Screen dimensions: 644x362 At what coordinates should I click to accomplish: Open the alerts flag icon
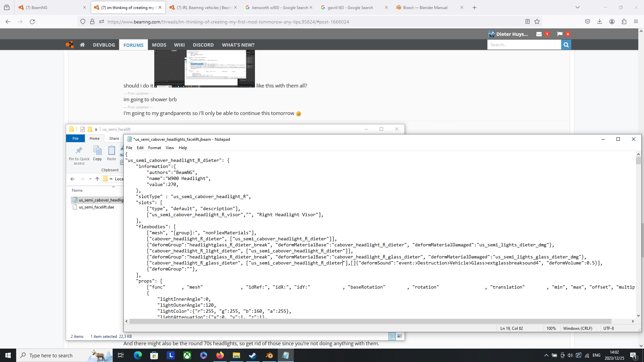560,34
